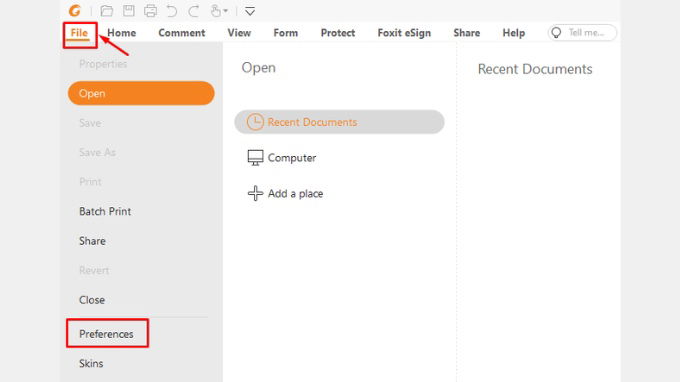Choose Revert in the File sidebar
680x382 pixels.
94,271
